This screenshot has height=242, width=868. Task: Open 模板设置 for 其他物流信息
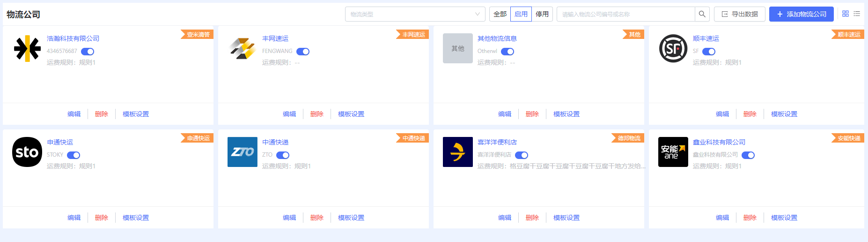[x=566, y=114]
